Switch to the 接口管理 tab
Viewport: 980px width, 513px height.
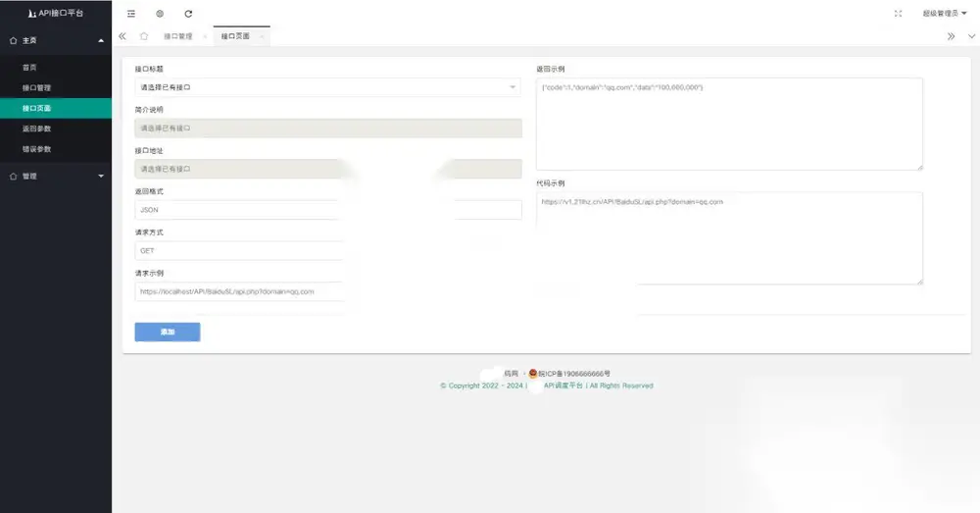178,36
